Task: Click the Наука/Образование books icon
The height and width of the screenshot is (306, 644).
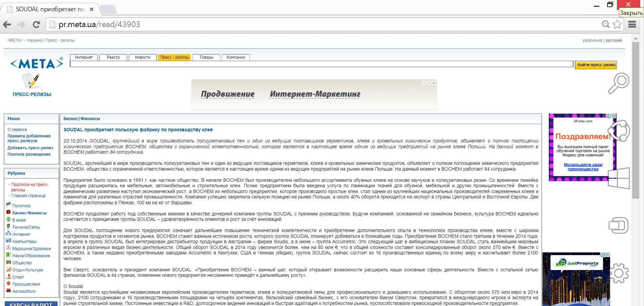Action: click(x=8, y=255)
